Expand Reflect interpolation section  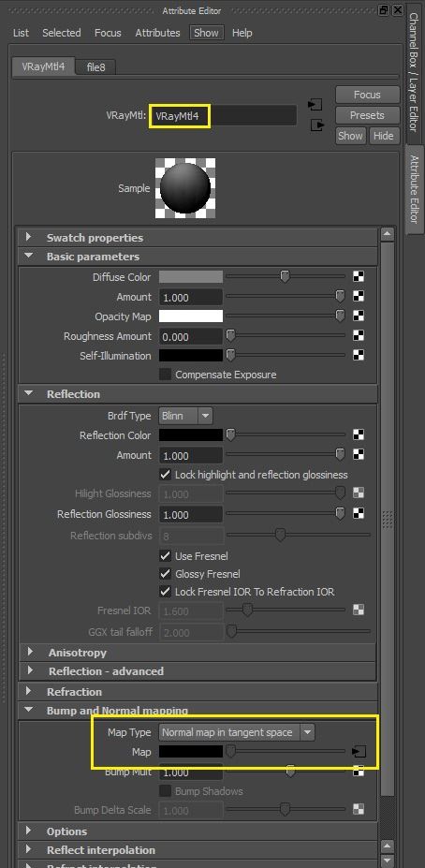[29, 849]
